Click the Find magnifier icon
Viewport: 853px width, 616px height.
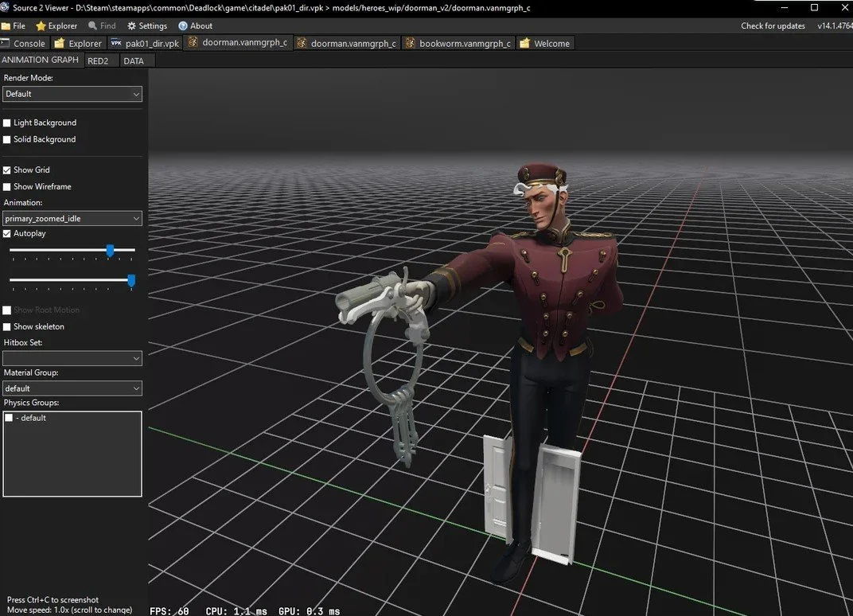click(92, 25)
